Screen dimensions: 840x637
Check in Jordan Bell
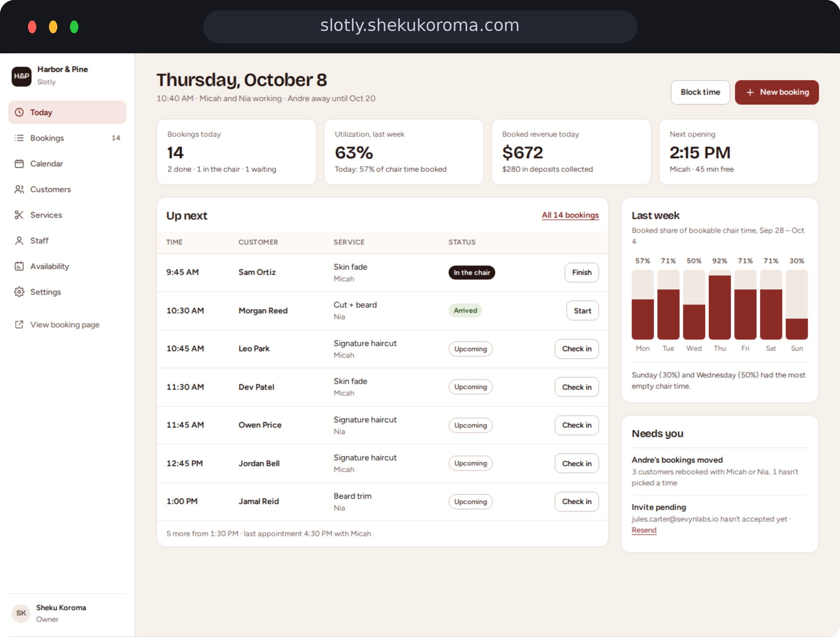(x=577, y=463)
